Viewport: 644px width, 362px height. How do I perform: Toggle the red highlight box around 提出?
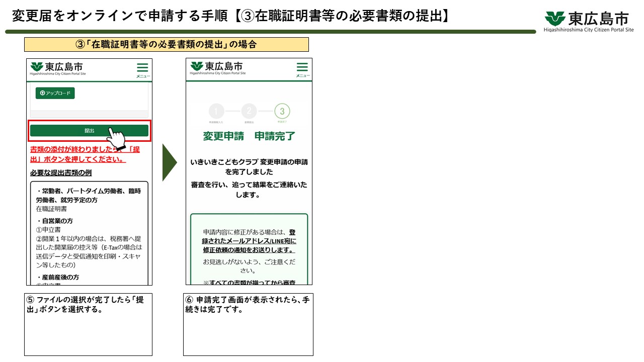coord(89,130)
